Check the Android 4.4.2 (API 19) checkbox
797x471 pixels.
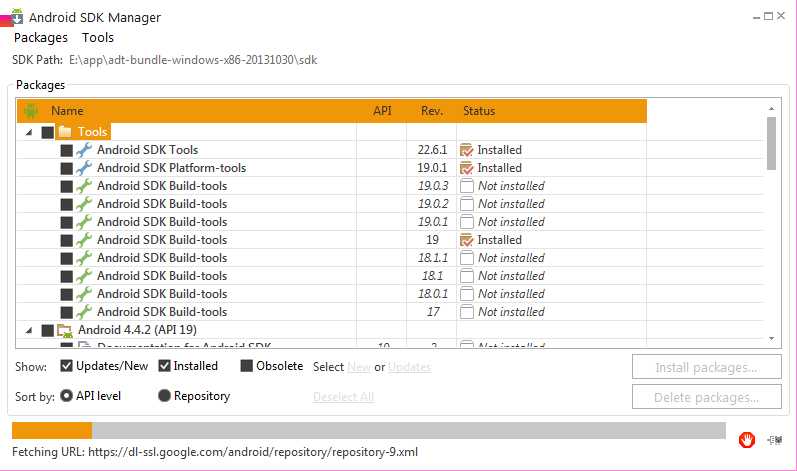point(48,330)
